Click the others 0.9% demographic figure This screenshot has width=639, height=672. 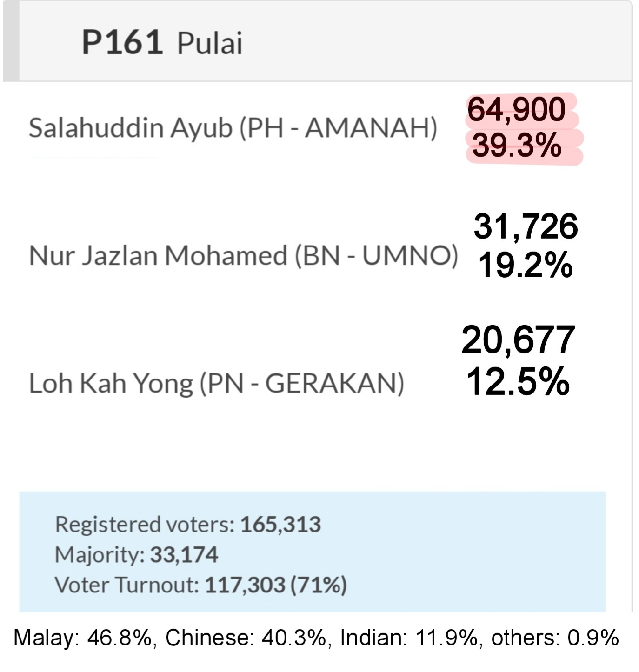tap(555, 638)
